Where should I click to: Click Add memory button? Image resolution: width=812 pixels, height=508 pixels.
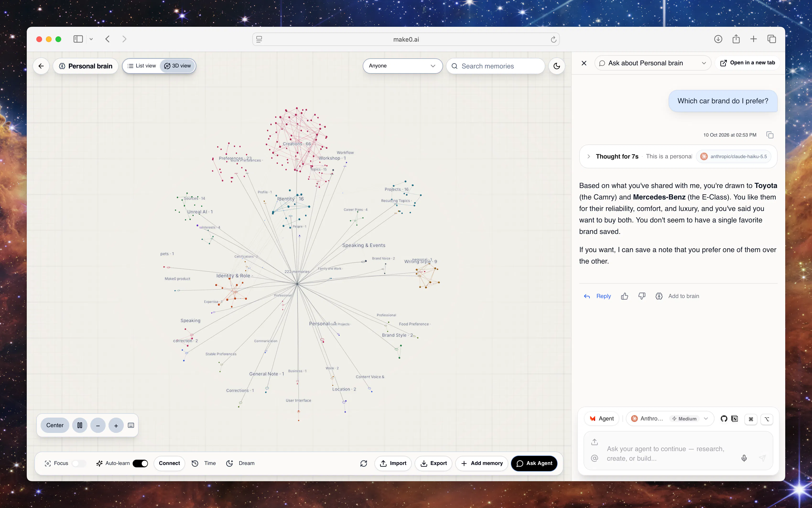click(481, 463)
